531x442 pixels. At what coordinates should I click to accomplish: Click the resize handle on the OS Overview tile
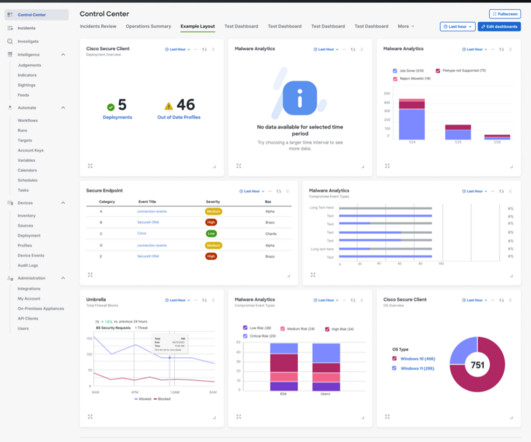click(511, 418)
